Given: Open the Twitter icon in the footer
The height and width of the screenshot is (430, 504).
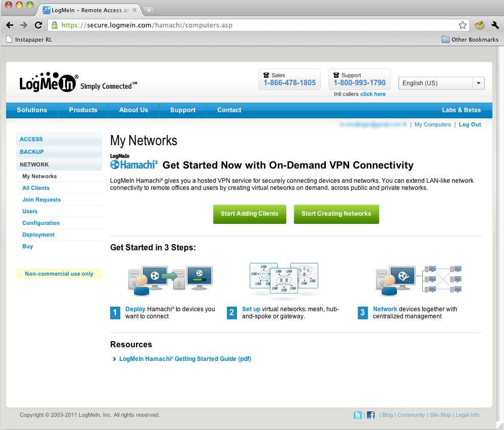Looking at the screenshot, I should point(357,415).
